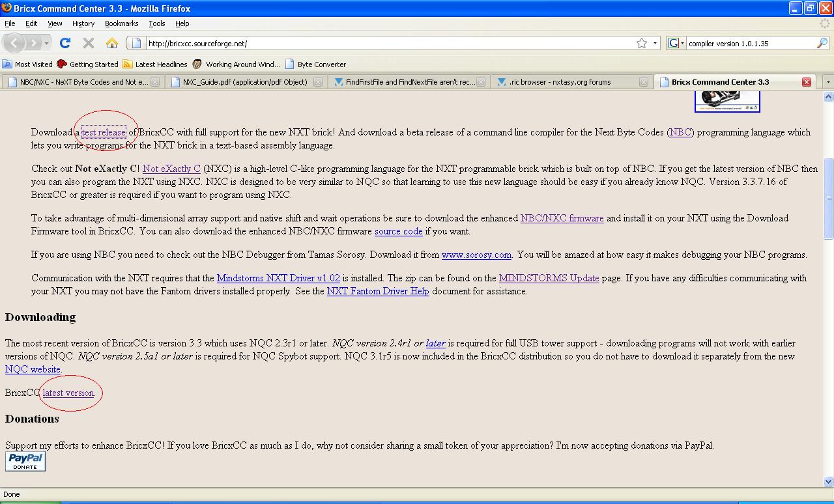Image resolution: width=834 pixels, height=504 pixels.
Task: Switch to the .ric browser nxtasy.org forums tab
Action: [x=571, y=82]
